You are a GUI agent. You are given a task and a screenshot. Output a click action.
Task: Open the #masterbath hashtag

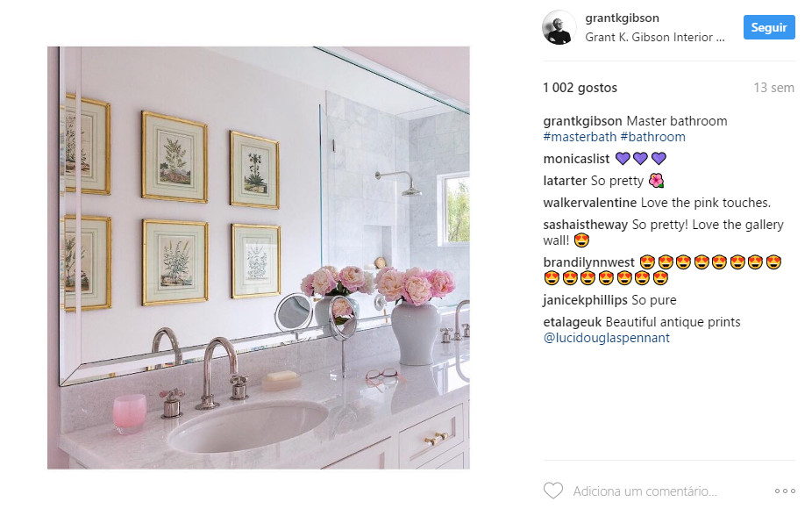click(x=580, y=137)
